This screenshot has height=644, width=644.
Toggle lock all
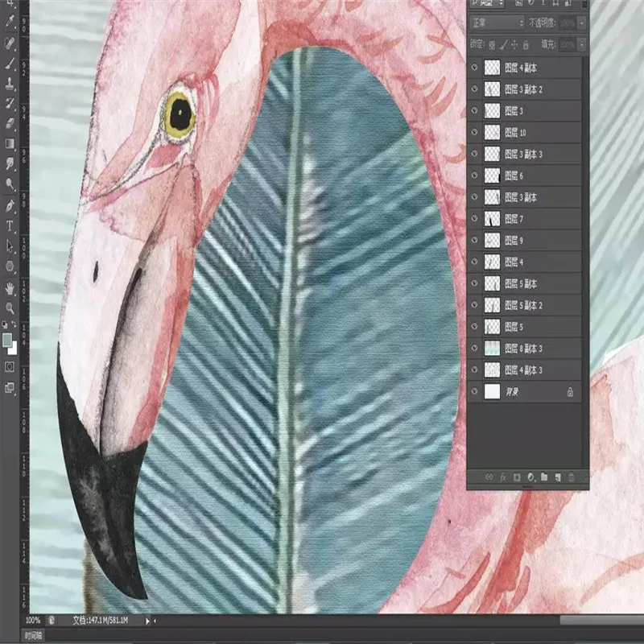pyautogui.click(x=526, y=44)
